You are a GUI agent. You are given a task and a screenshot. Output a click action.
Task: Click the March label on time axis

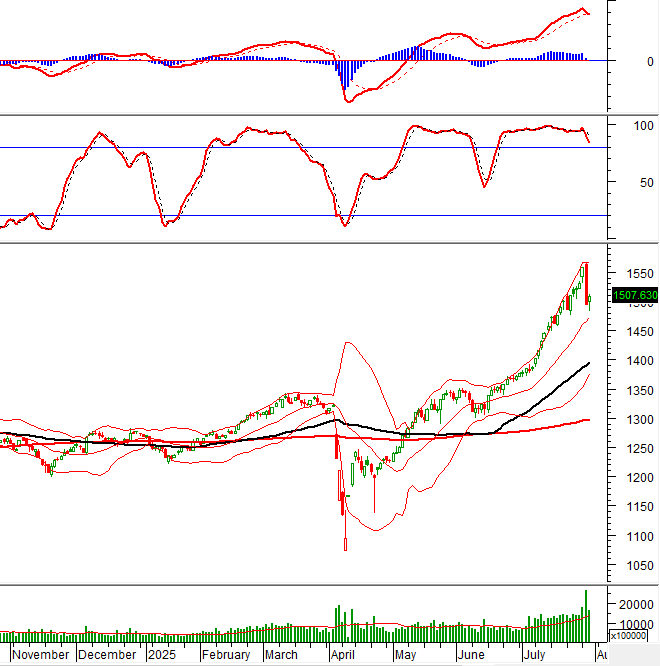[x=281, y=655]
